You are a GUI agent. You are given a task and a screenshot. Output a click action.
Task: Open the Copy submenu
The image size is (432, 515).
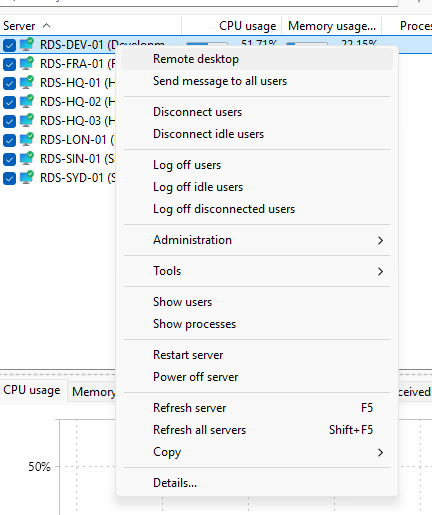[x=257, y=452]
